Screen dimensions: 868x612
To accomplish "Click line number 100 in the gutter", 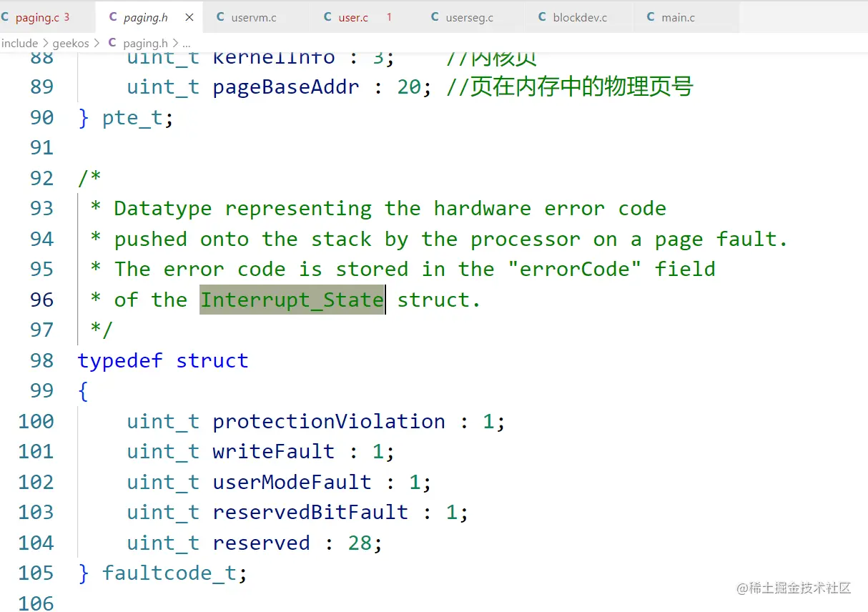I will (36, 421).
